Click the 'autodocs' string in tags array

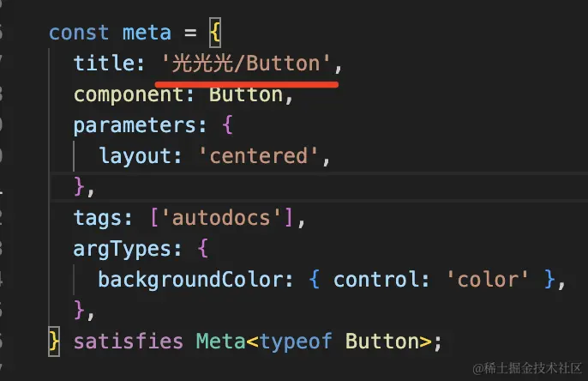(221, 218)
